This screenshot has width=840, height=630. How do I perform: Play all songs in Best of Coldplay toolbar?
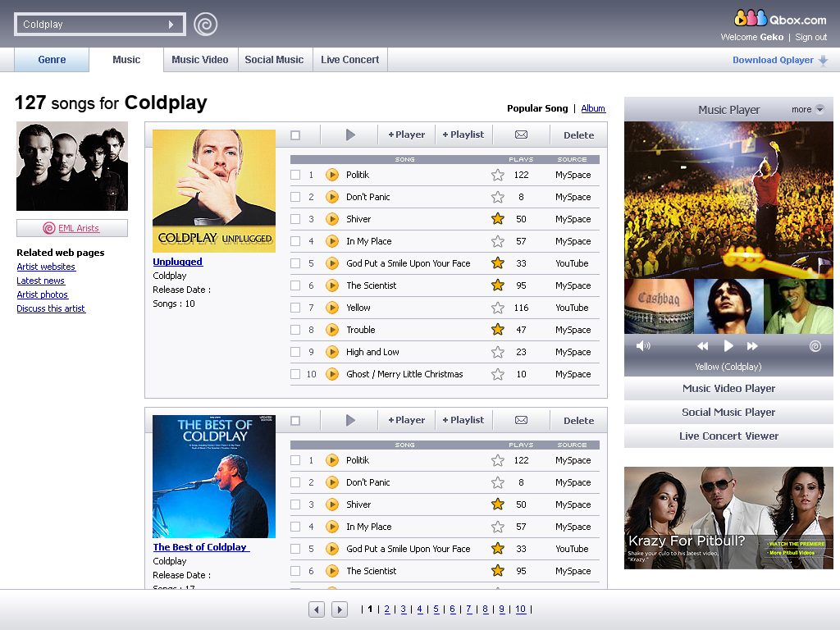[x=350, y=420]
